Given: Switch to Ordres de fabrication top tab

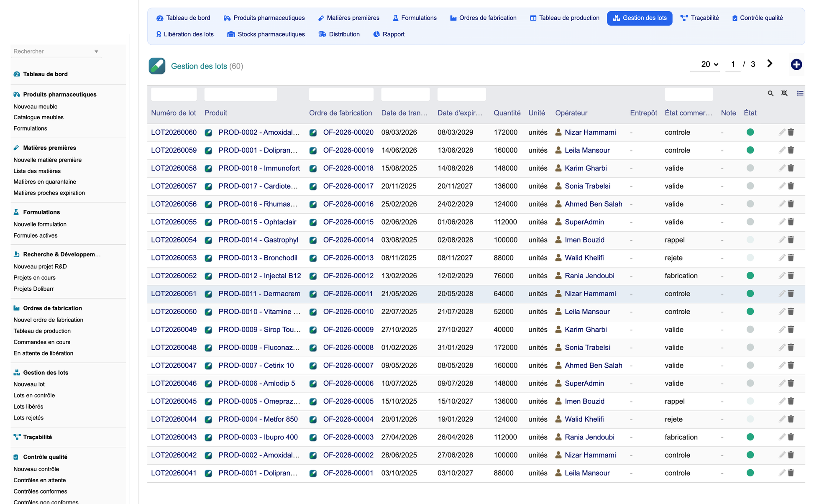Looking at the screenshot, I should (x=483, y=18).
